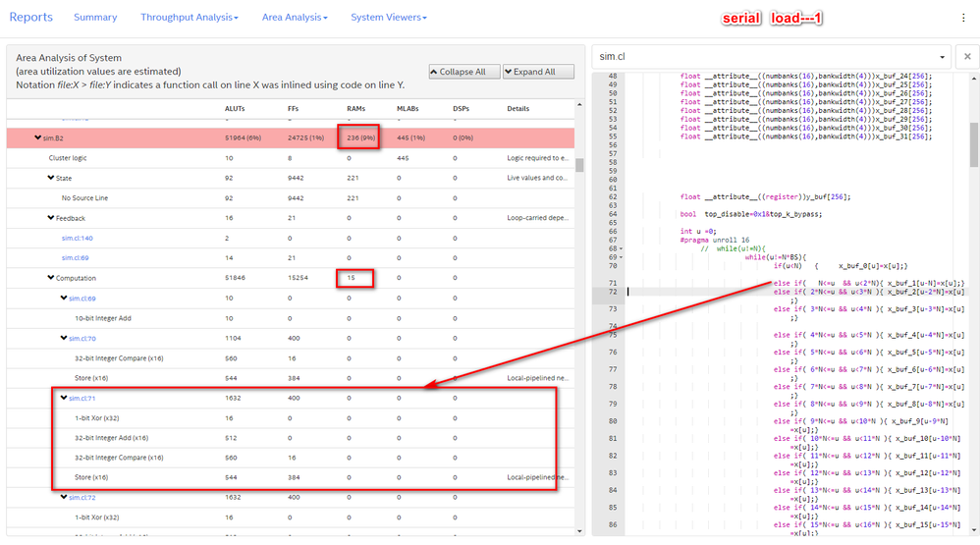Open the Throughput Analysis menu
Image resolution: width=980 pixels, height=545 pixels.
pos(190,18)
